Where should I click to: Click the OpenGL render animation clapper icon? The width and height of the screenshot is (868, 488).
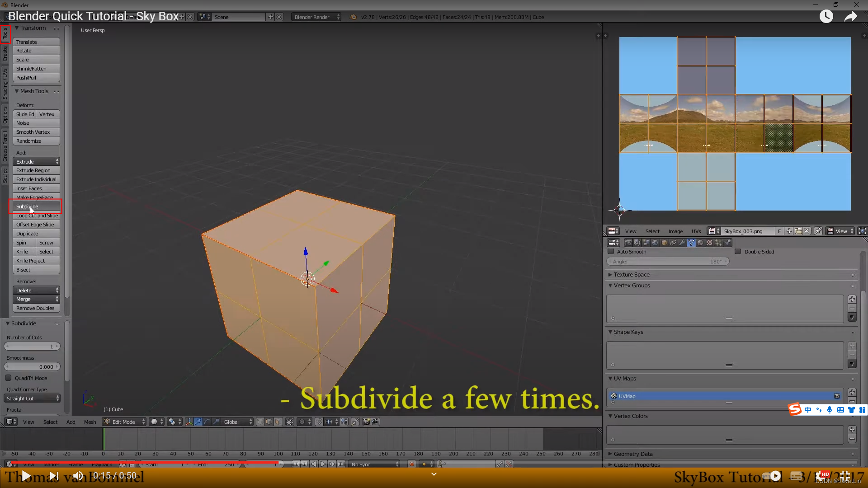click(x=375, y=422)
